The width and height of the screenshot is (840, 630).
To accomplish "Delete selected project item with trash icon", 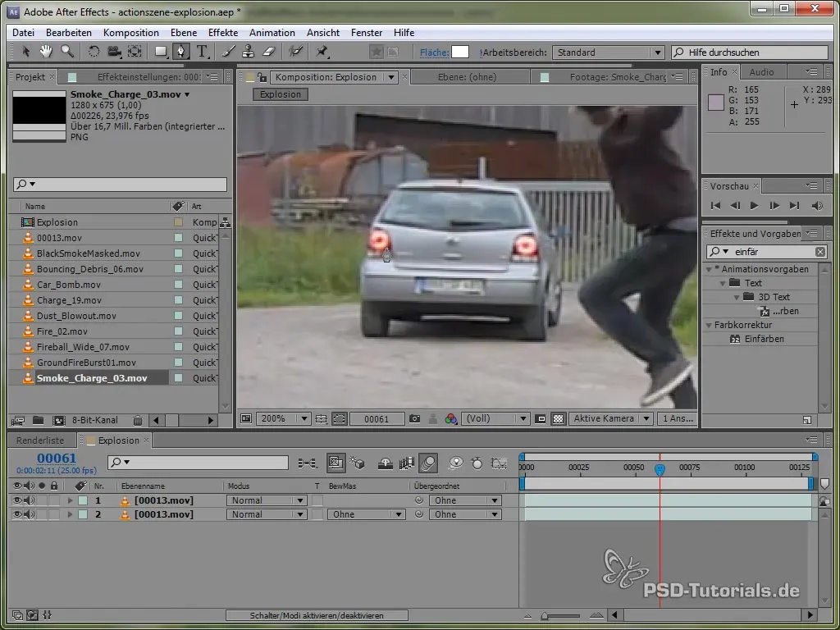I will 138,421.
